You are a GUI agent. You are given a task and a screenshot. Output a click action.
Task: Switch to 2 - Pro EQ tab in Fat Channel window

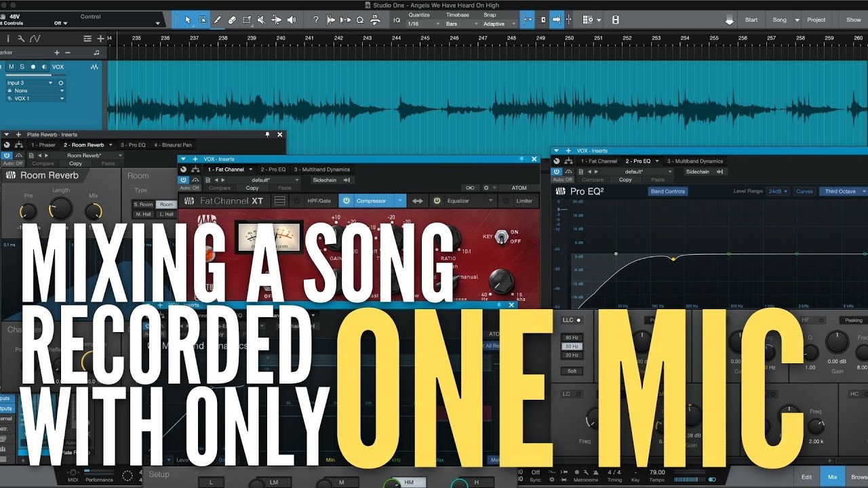click(274, 169)
